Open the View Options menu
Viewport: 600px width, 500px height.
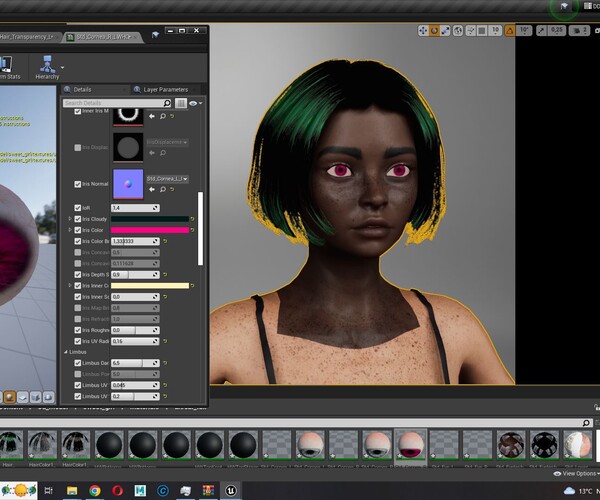576,474
